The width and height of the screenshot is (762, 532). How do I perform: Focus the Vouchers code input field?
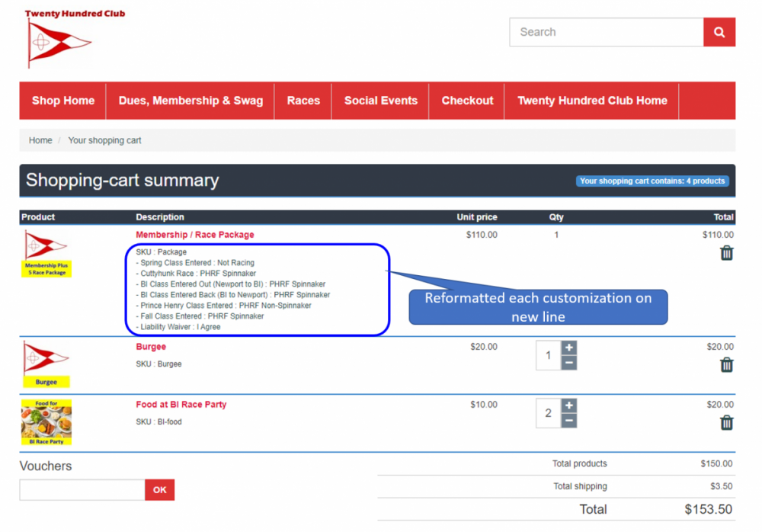pos(82,490)
